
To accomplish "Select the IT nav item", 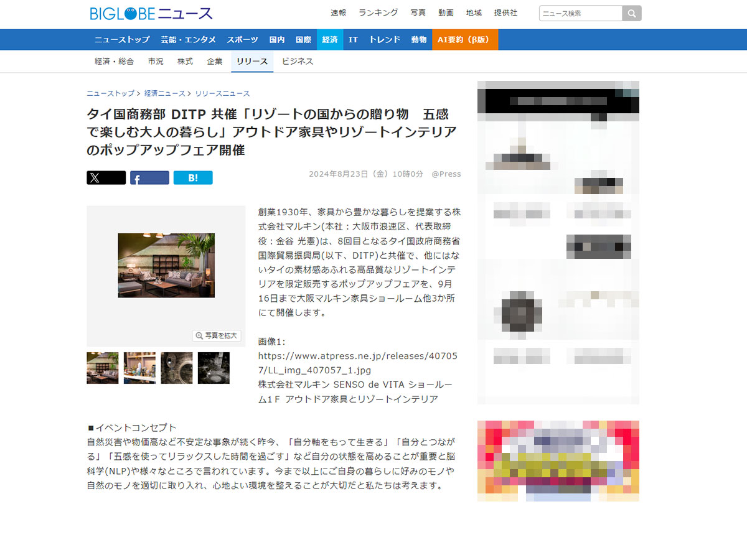I will (x=353, y=40).
